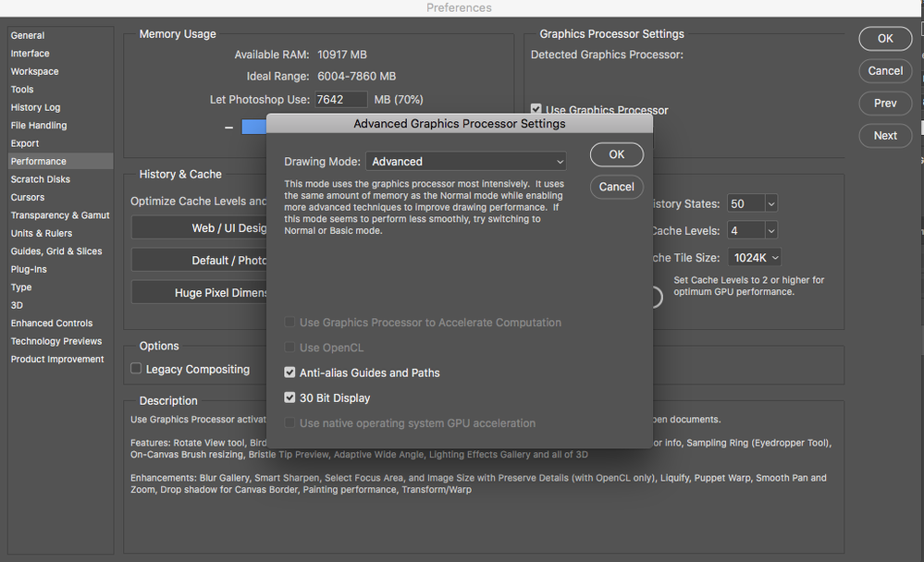Image resolution: width=924 pixels, height=562 pixels.
Task: Confirm Advanced Graphics Processor Settings with OK
Action: (x=616, y=154)
